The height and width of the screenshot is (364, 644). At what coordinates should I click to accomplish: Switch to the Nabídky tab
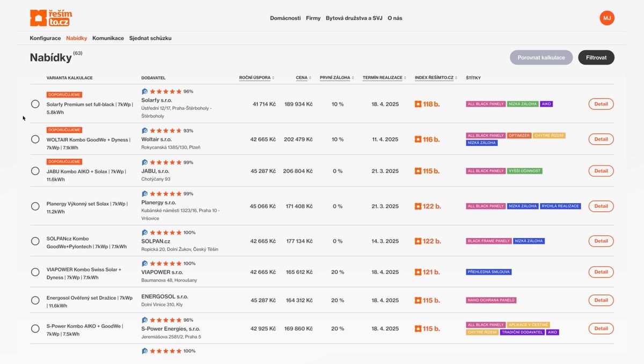pos(77,38)
